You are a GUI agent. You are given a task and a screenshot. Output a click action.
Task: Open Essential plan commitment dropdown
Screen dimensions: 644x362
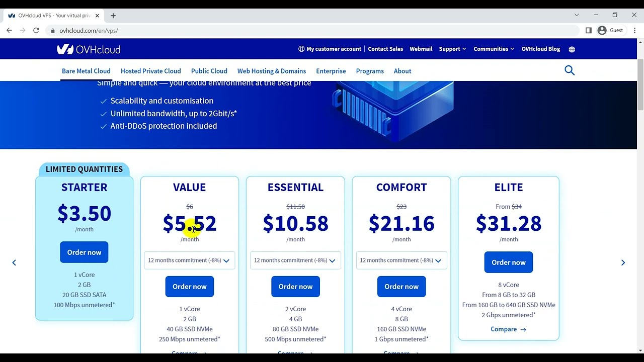point(295,260)
